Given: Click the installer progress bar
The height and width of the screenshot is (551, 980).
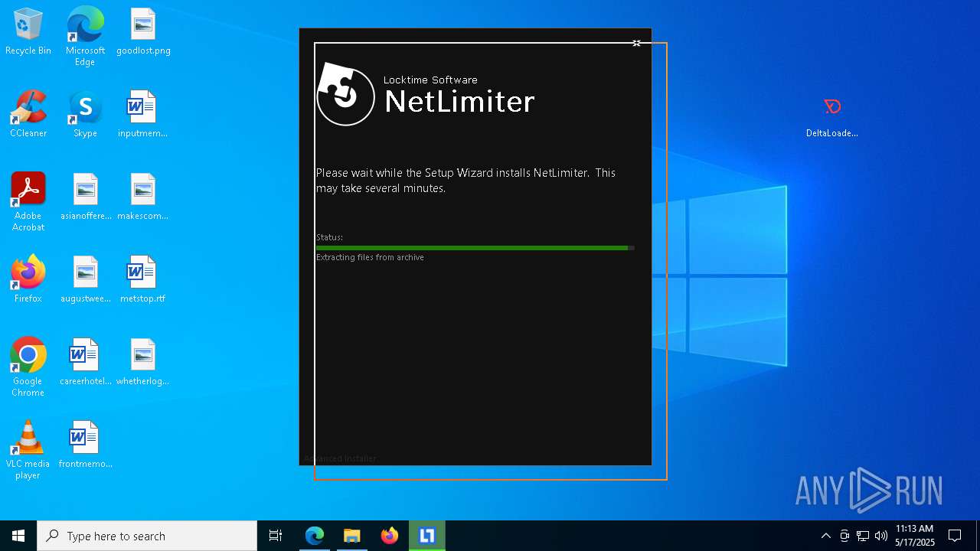Looking at the screenshot, I should [475, 248].
